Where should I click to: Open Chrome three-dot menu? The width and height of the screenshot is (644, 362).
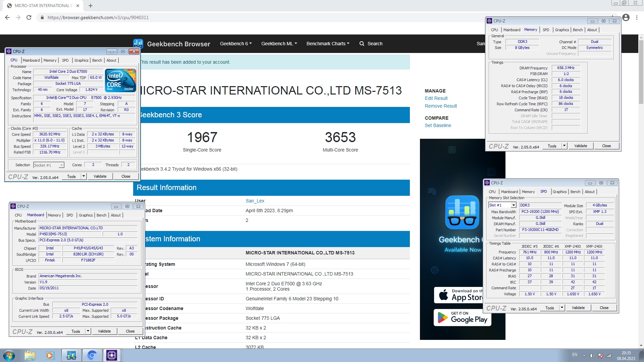click(x=637, y=17)
